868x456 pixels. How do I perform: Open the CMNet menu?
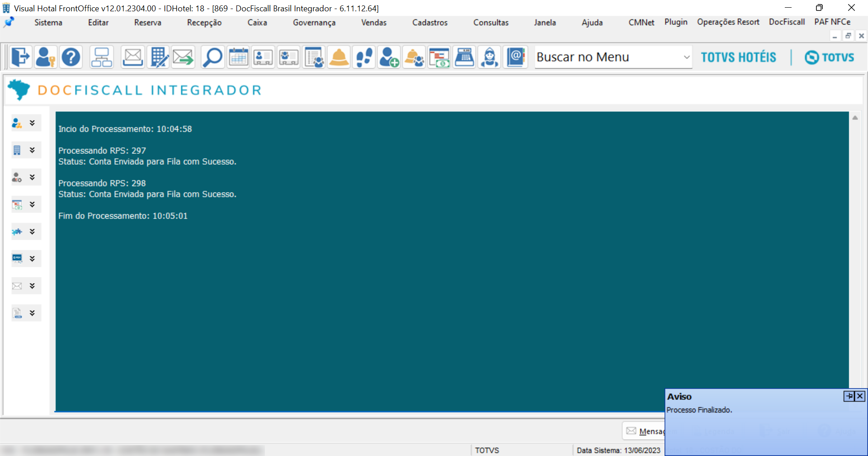[x=642, y=23]
